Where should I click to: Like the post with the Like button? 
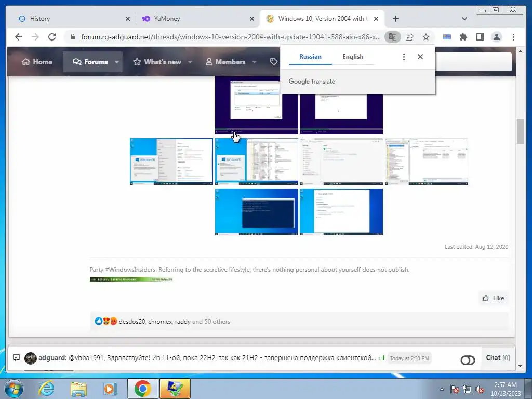point(494,298)
